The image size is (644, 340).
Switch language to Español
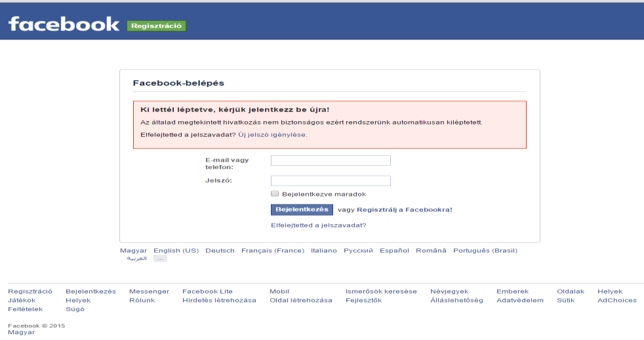(394, 251)
